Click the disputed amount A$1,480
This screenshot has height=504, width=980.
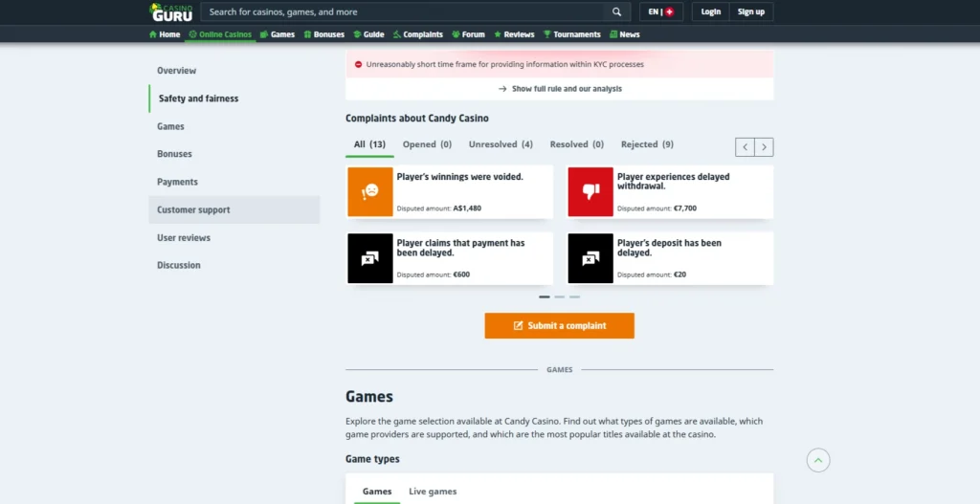(467, 208)
